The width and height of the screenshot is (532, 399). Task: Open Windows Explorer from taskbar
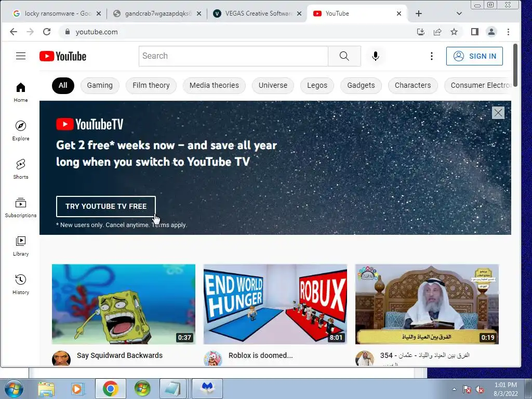(x=46, y=389)
